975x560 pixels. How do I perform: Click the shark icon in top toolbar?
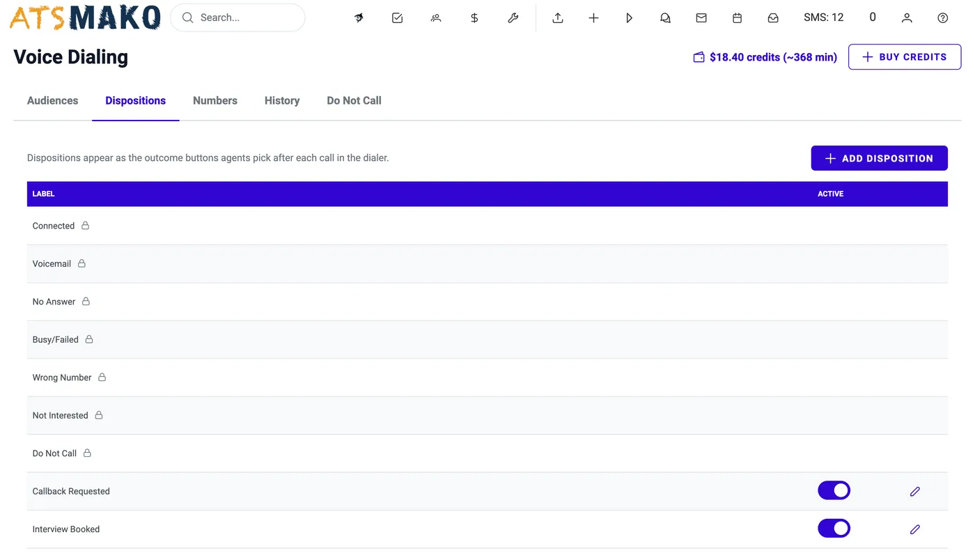[359, 18]
